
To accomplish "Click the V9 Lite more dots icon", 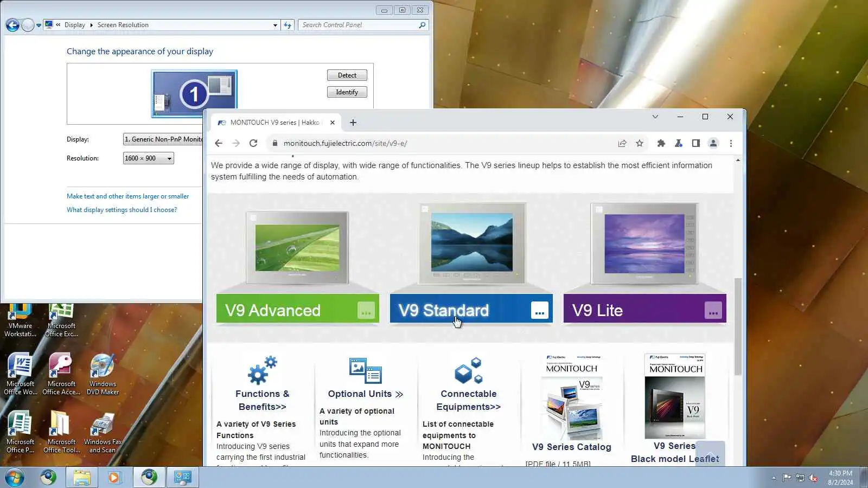I will pyautogui.click(x=713, y=310).
